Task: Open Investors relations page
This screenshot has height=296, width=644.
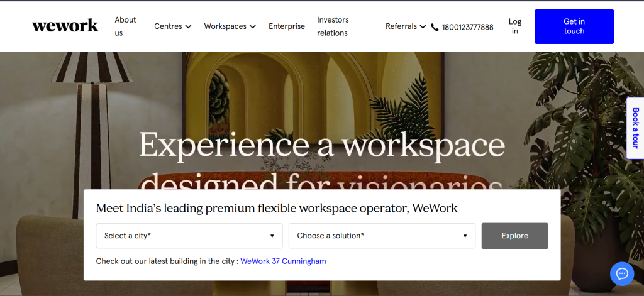Action: tap(333, 26)
